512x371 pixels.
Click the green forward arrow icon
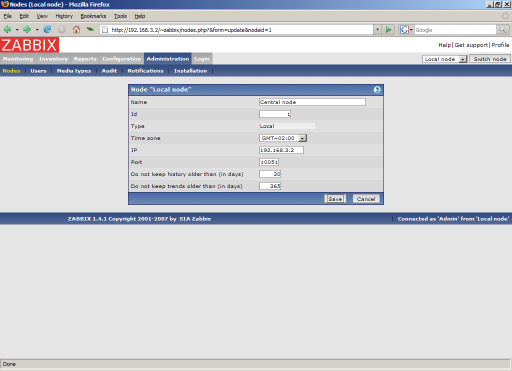[27, 30]
